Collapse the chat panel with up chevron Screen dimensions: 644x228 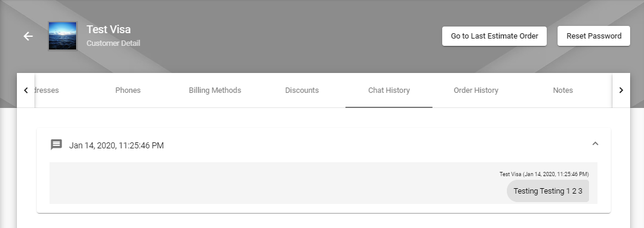click(x=595, y=144)
